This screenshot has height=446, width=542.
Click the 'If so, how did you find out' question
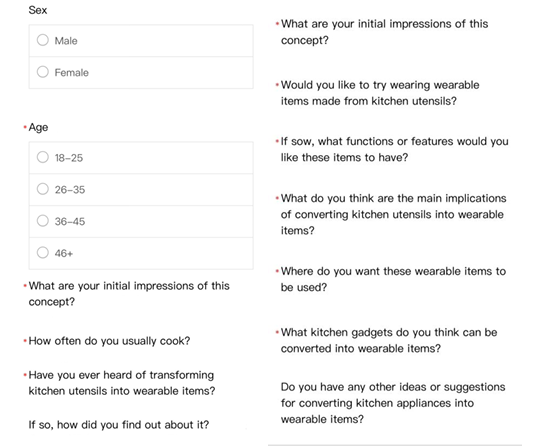click(x=119, y=425)
